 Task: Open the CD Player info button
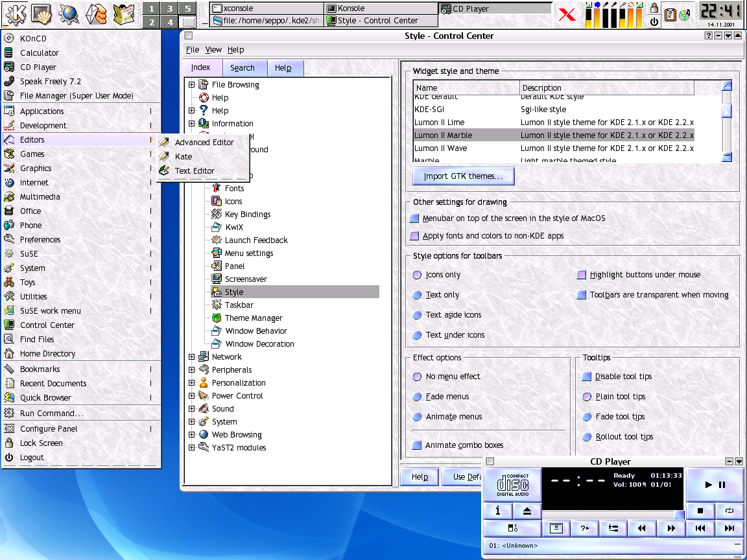(x=498, y=511)
